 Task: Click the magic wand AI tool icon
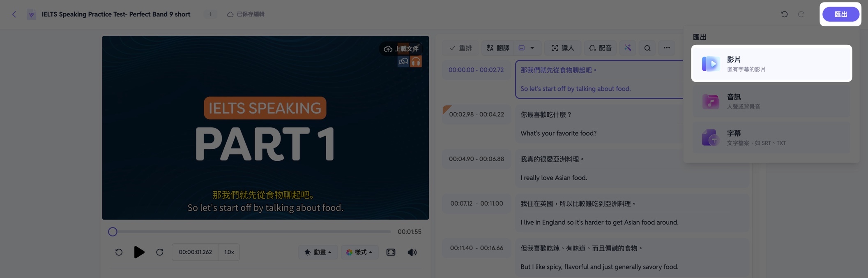pyautogui.click(x=628, y=48)
